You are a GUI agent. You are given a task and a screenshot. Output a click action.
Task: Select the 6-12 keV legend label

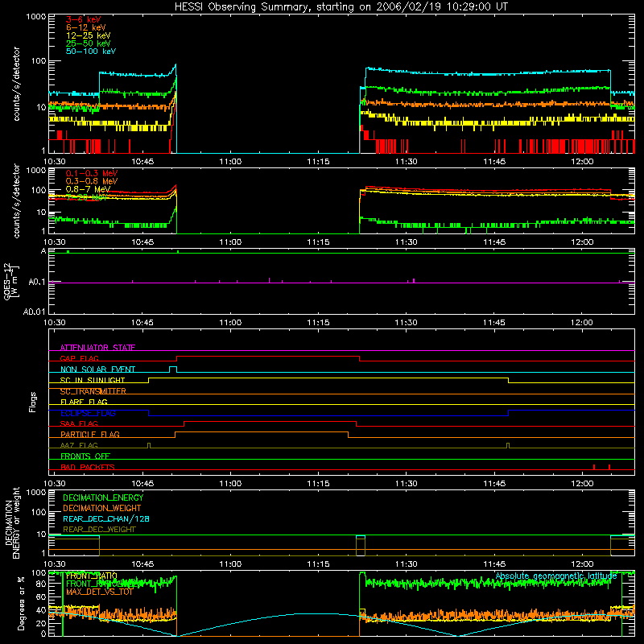[86, 27]
